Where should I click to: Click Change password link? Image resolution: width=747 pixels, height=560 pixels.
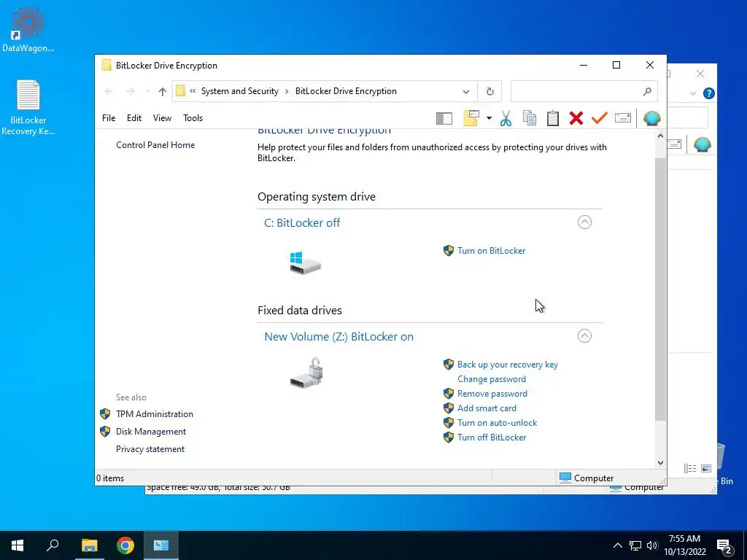[x=492, y=379]
